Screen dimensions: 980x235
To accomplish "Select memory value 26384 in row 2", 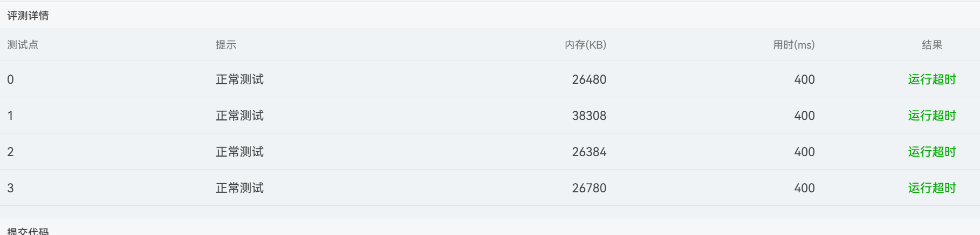I will (x=589, y=152).
